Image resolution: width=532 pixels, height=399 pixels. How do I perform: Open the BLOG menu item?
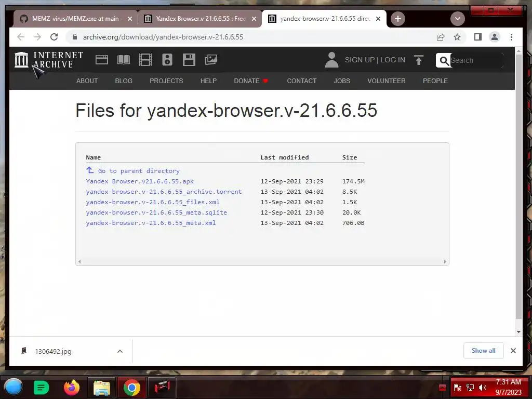124,81
